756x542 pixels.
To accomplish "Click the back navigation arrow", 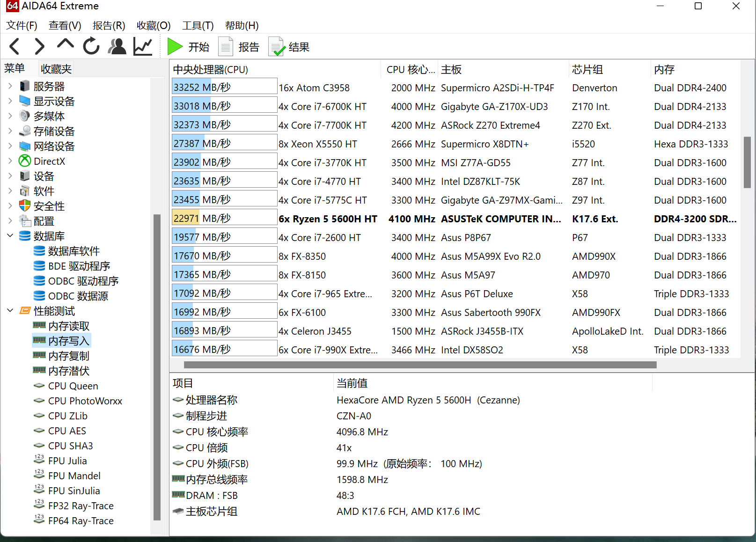I will coord(14,46).
